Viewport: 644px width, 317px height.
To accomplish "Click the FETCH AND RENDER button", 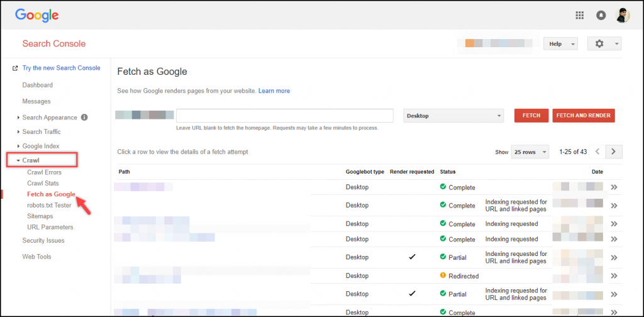I will pyautogui.click(x=584, y=116).
